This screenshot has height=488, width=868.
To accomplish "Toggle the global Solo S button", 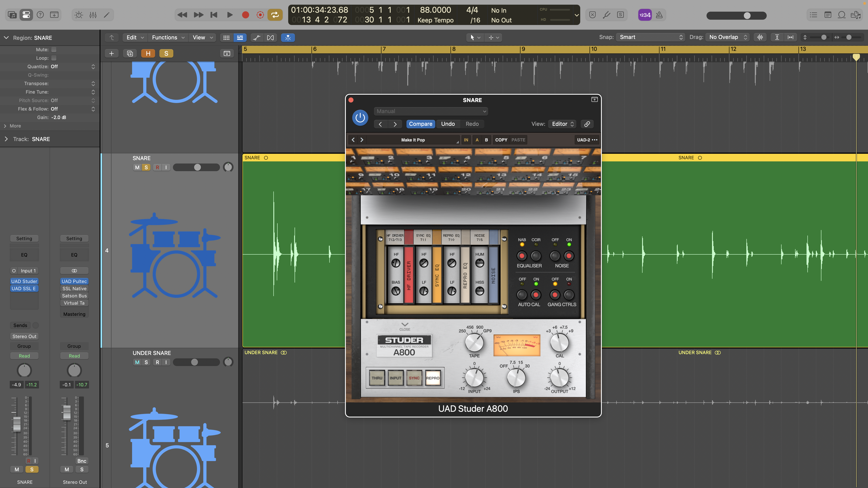I will tap(166, 53).
